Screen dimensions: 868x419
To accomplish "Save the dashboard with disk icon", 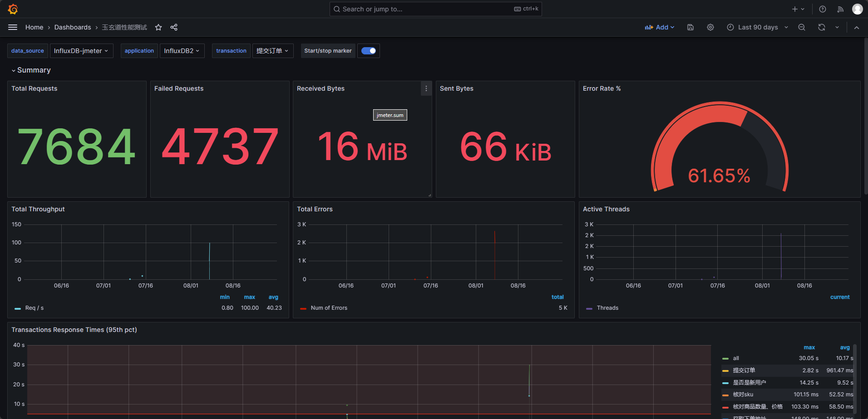I will 690,27.
